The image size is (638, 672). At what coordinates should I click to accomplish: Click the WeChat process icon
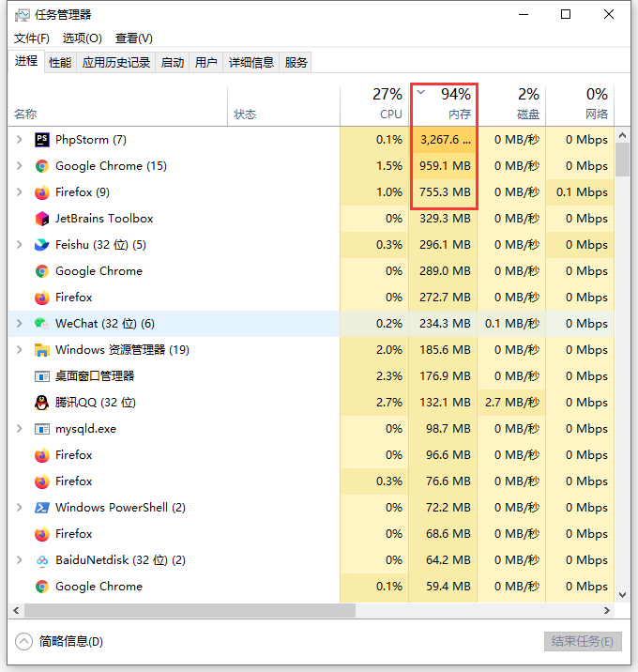[42, 324]
